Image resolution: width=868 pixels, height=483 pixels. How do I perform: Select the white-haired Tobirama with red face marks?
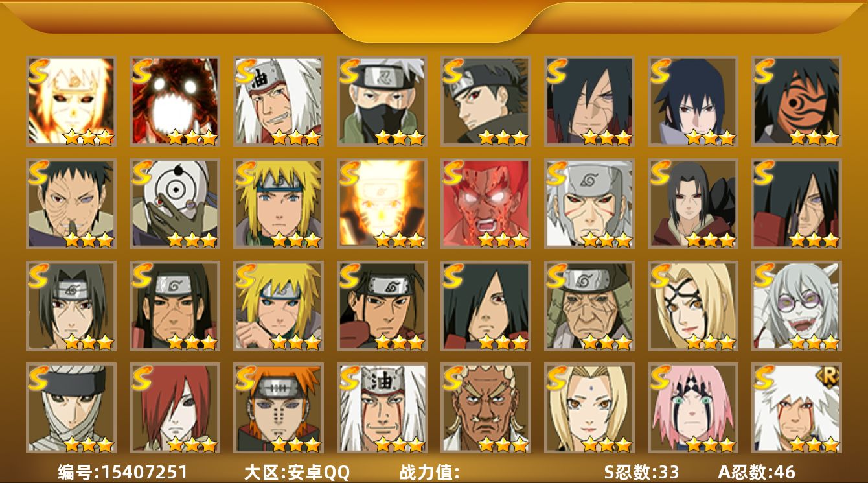pyautogui.click(x=589, y=204)
